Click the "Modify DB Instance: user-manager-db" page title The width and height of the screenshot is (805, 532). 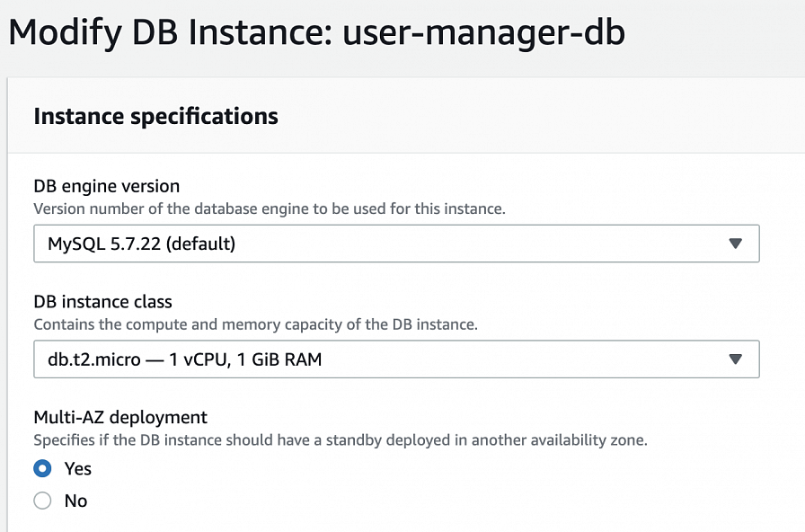(x=316, y=32)
